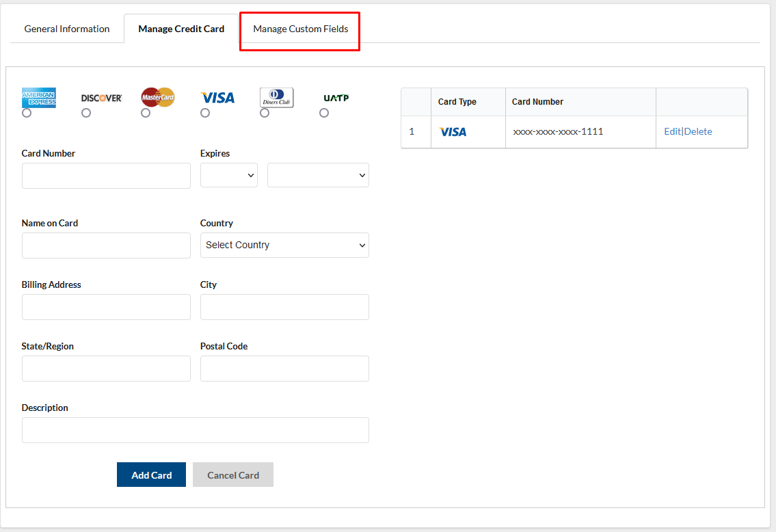This screenshot has width=776, height=532.
Task: Select Discover radio button
Action: (x=86, y=113)
